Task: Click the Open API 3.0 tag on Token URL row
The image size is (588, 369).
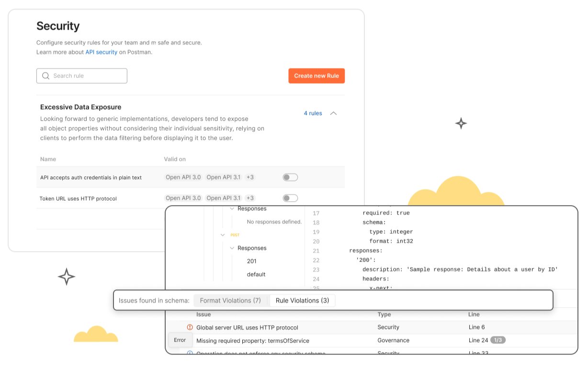Action: (183, 198)
